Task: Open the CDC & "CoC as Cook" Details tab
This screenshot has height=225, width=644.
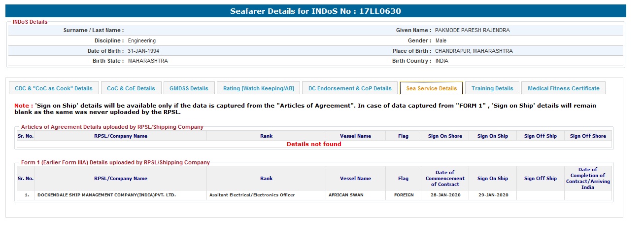Action: tap(54, 88)
